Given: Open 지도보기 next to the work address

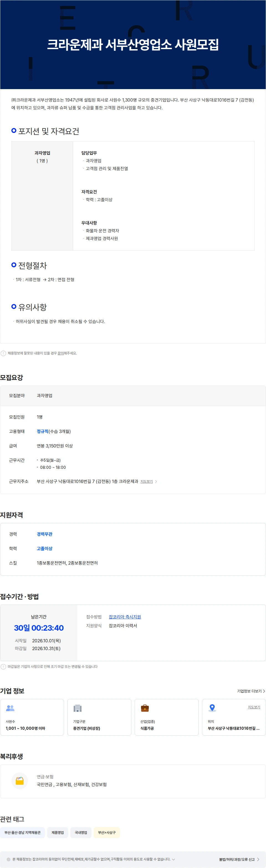Looking at the screenshot, I should click(x=146, y=482).
